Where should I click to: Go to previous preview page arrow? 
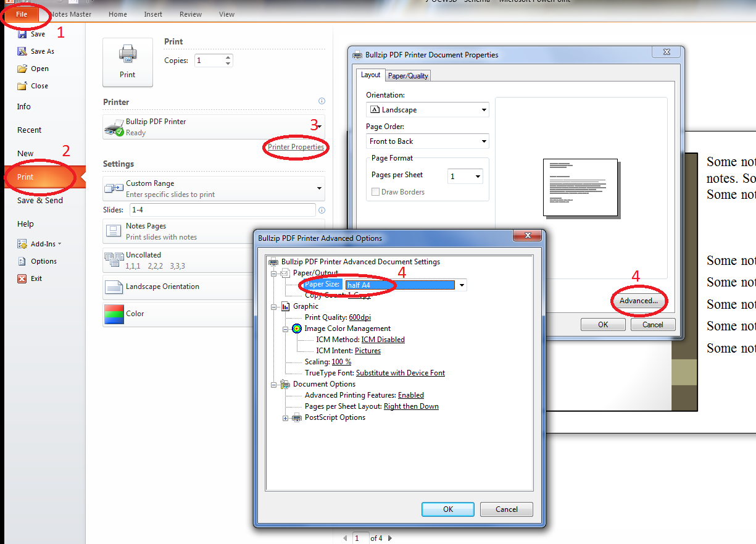point(345,538)
